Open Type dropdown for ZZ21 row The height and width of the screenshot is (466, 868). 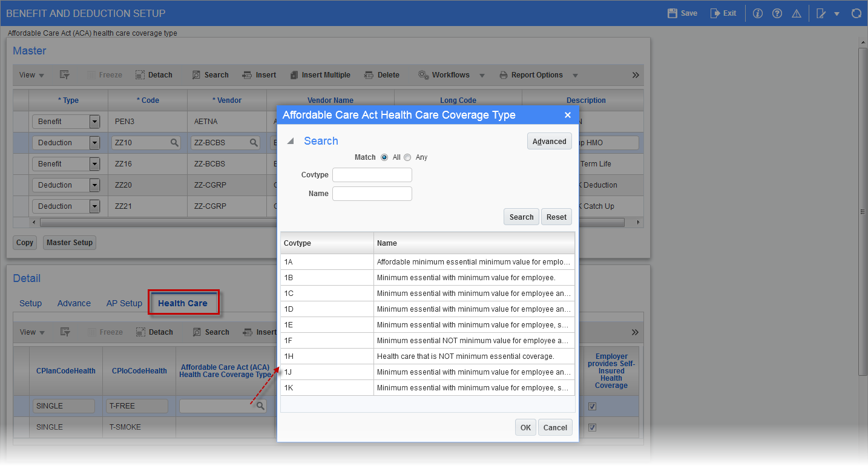point(94,206)
